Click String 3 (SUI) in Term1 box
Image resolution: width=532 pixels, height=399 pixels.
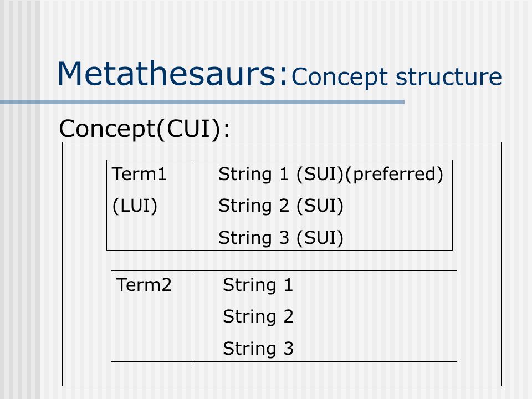pos(281,238)
